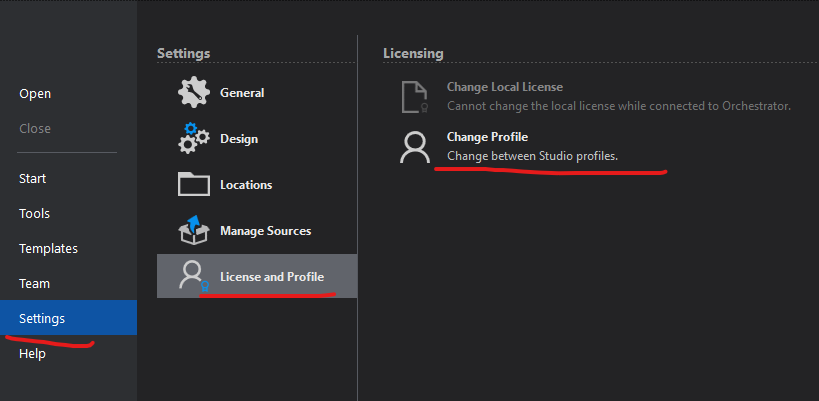This screenshot has width=819, height=401.
Task: Open Design settings label
Action: [239, 139]
